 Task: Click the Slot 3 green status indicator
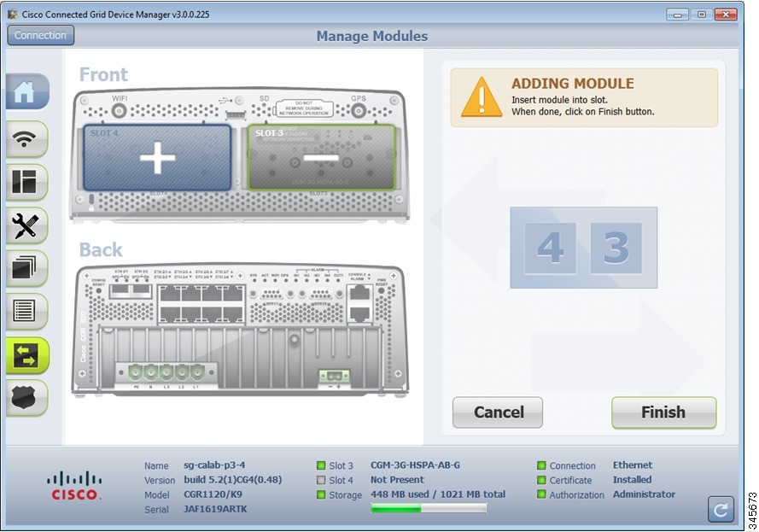click(321, 465)
